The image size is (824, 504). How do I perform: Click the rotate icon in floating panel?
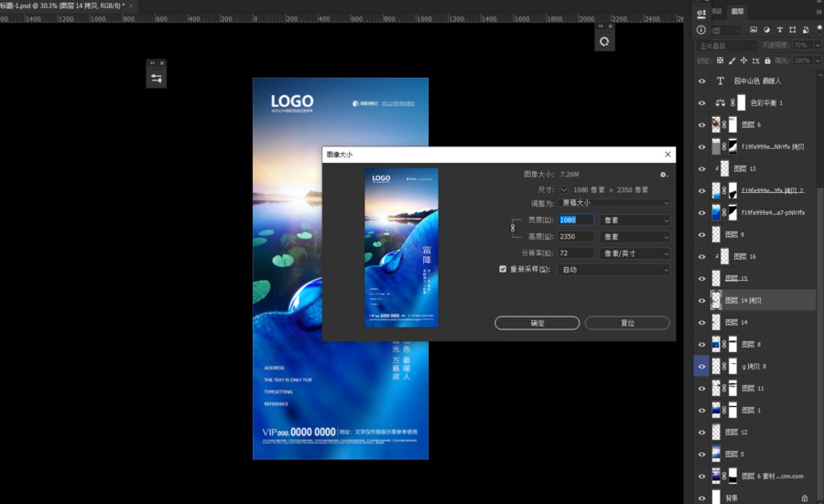tap(604, 41)
